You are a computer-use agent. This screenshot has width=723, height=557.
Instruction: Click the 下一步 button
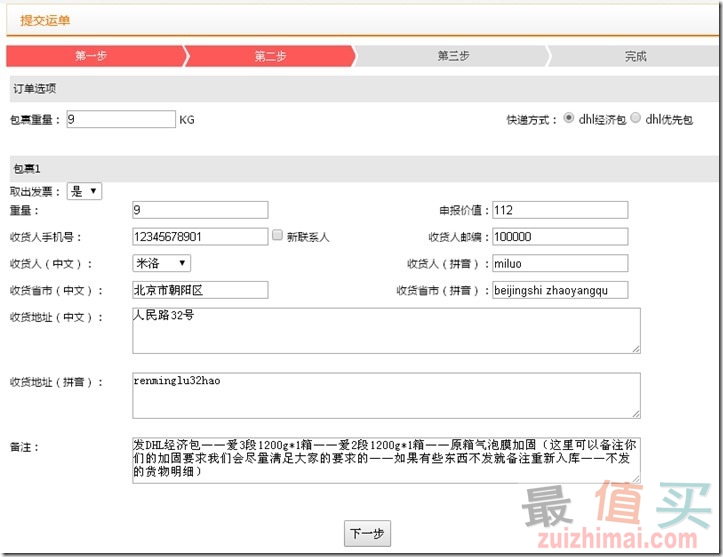(367, 533)
